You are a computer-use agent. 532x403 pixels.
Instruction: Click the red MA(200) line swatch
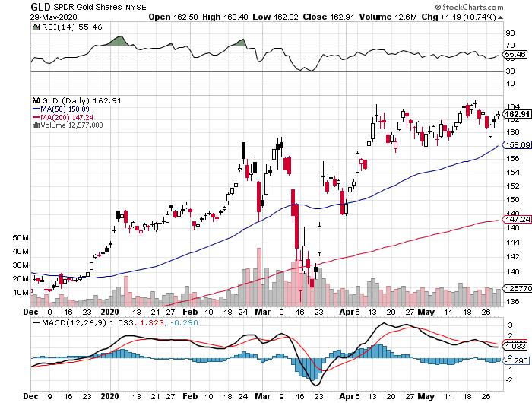[36, 117]
